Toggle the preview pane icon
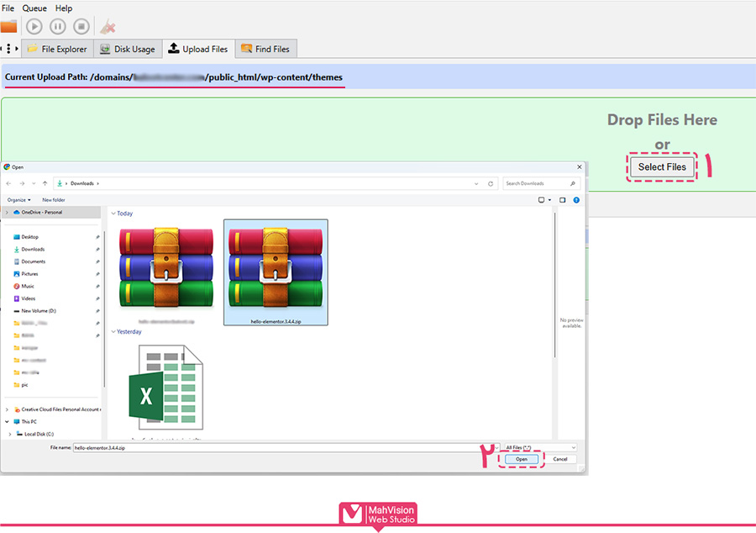This screenshot has height=533, width=756. click(563, 200)
